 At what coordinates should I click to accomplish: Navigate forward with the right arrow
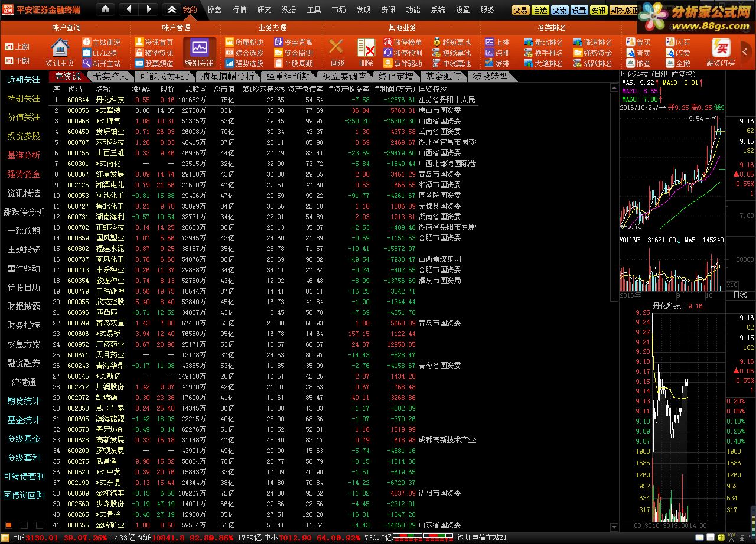tap(148, 9)
